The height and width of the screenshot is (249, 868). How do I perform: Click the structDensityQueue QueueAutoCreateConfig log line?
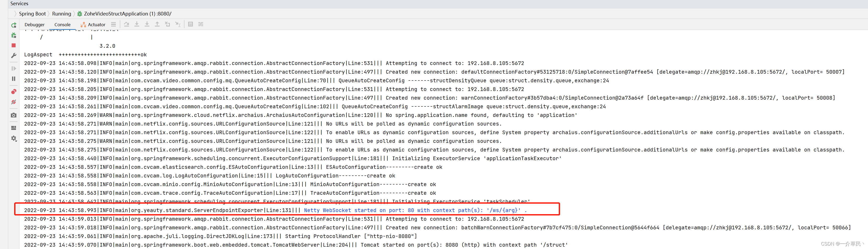(x=316, y=80)
